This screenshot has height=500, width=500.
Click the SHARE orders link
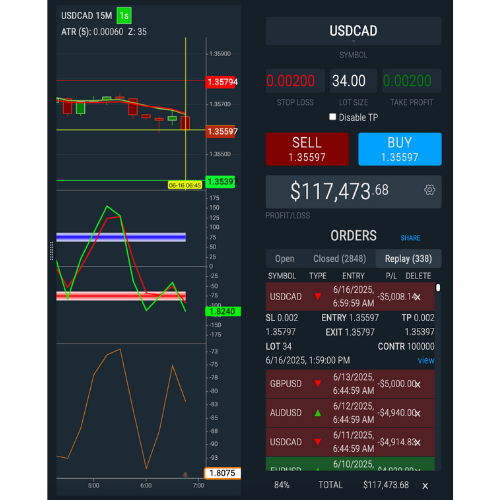tap(410, 238)
